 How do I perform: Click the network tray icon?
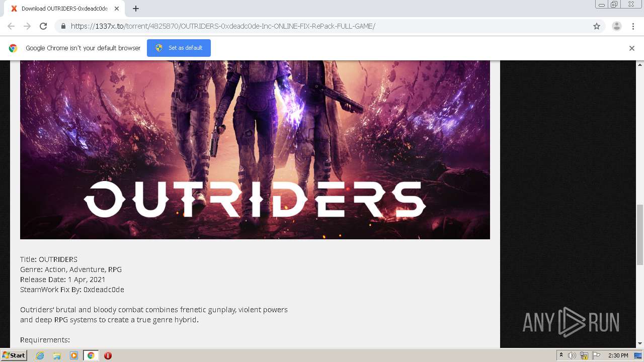[x=584, y=355]
